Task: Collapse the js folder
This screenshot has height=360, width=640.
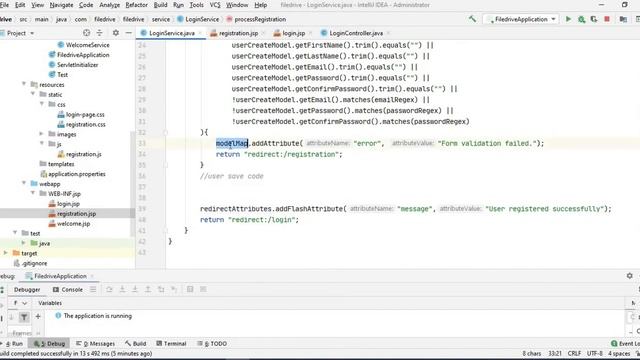Action: click(42, 144)
